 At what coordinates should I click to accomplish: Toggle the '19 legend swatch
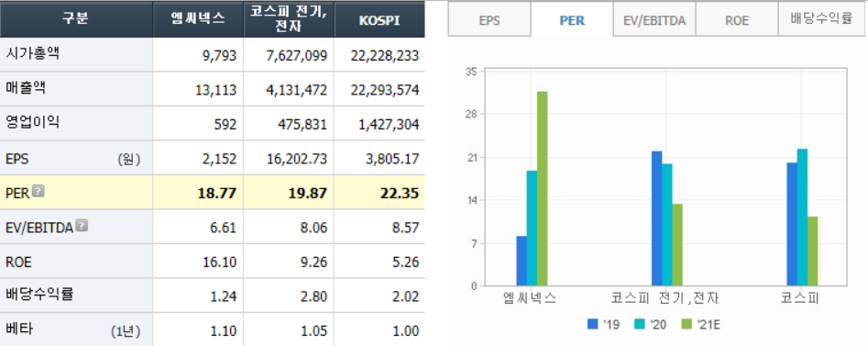[593, 324]
